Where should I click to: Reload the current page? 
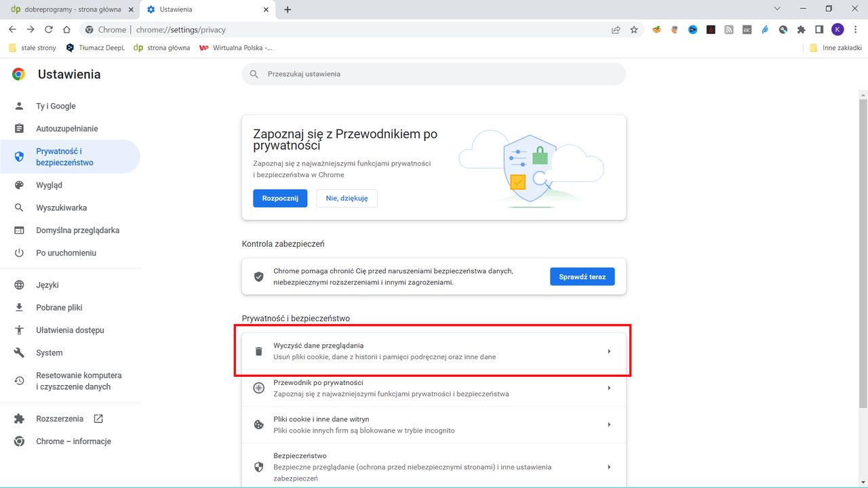click(x=47, y=29)
